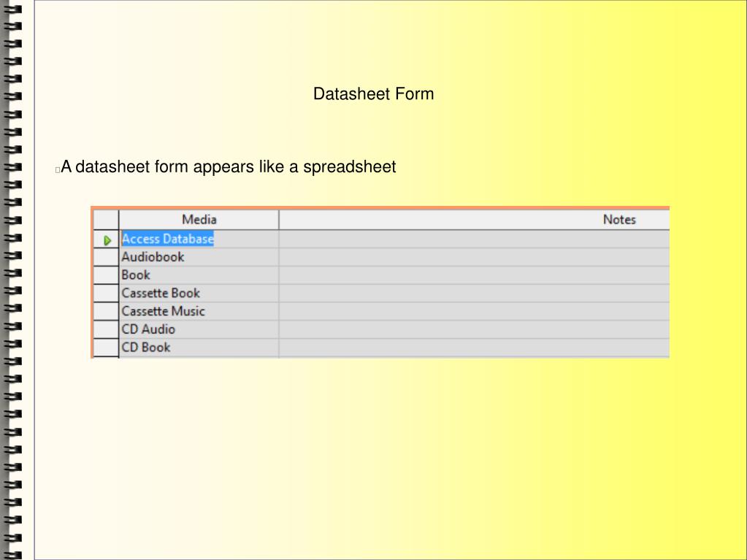Click the 'Audiobook' cell

pyautogui.click(x=199, y=257)
